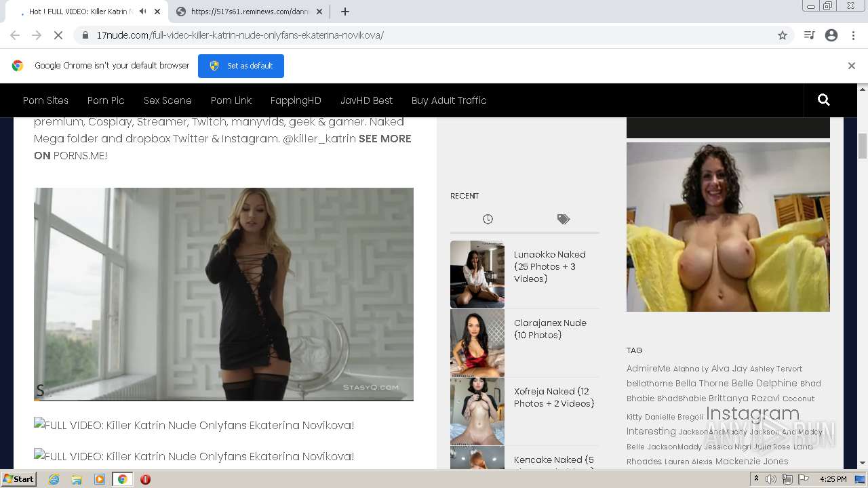Open the Xofreja post link
The width and height of the screenshot is (868, 488).
pos(554,397)
